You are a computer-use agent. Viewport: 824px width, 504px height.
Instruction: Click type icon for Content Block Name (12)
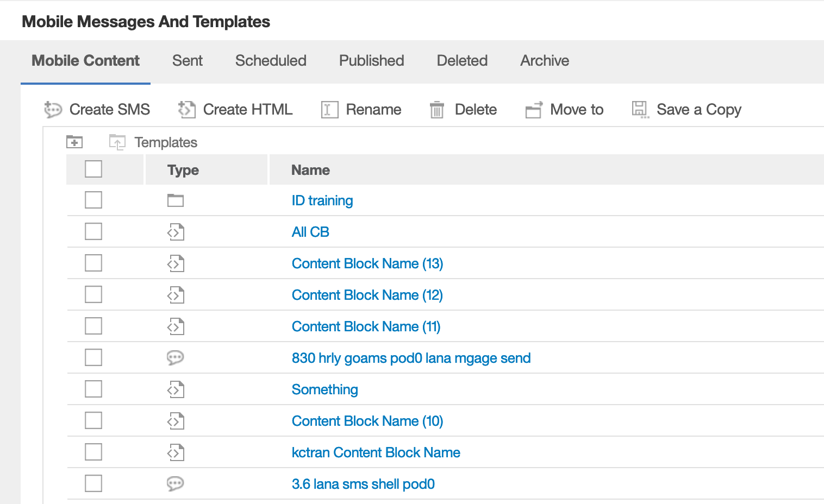click(176, 295)
